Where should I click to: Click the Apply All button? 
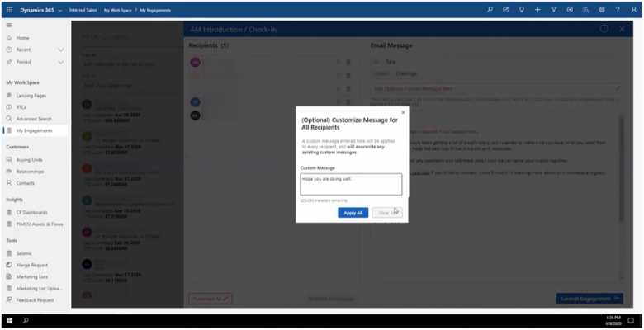coord(353,213)
